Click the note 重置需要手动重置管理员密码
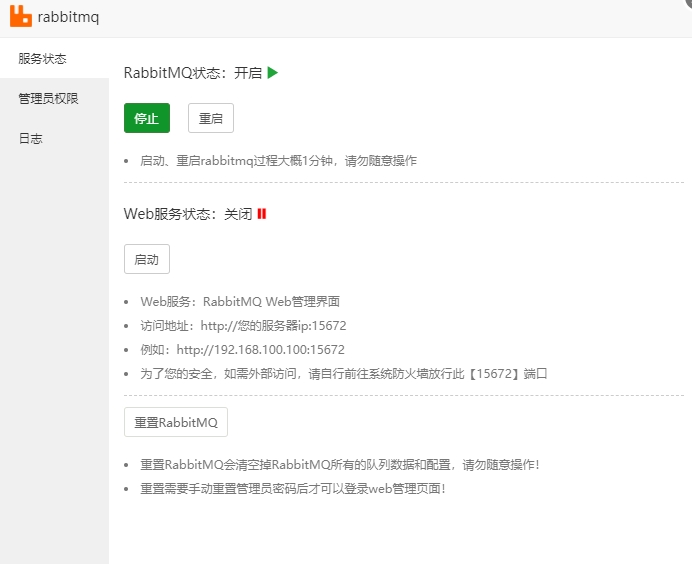 pos(293,489)
